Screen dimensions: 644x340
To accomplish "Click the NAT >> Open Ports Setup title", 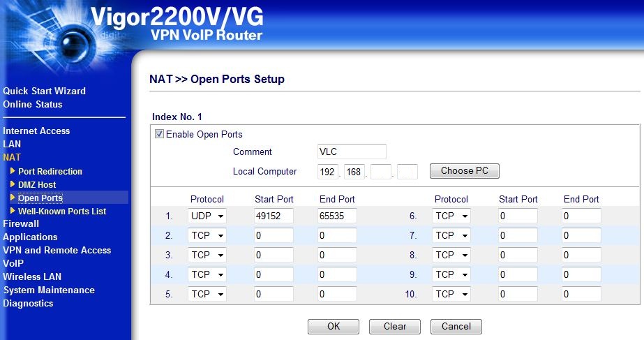I will 217,79.
